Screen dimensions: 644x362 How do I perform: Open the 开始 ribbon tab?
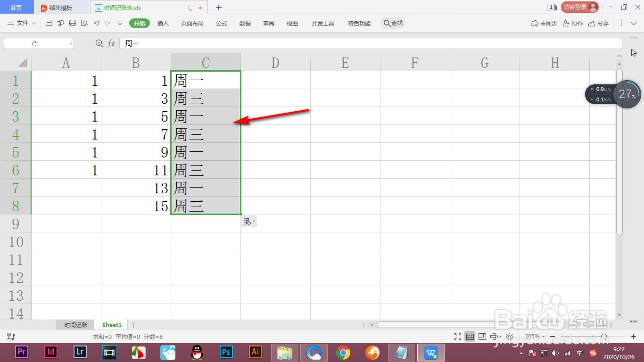[x=140, y=23]
